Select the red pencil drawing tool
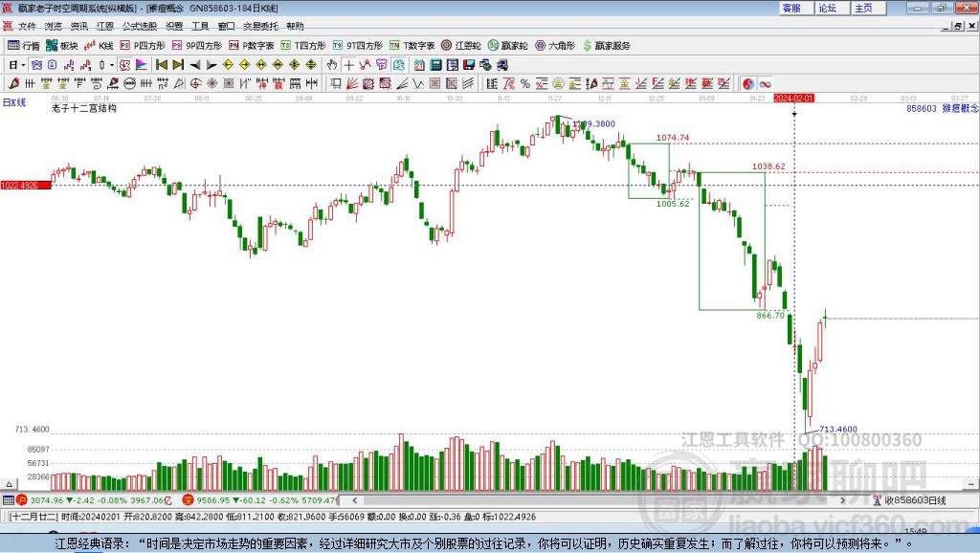 pyautogui.click(x=13, y=83)
